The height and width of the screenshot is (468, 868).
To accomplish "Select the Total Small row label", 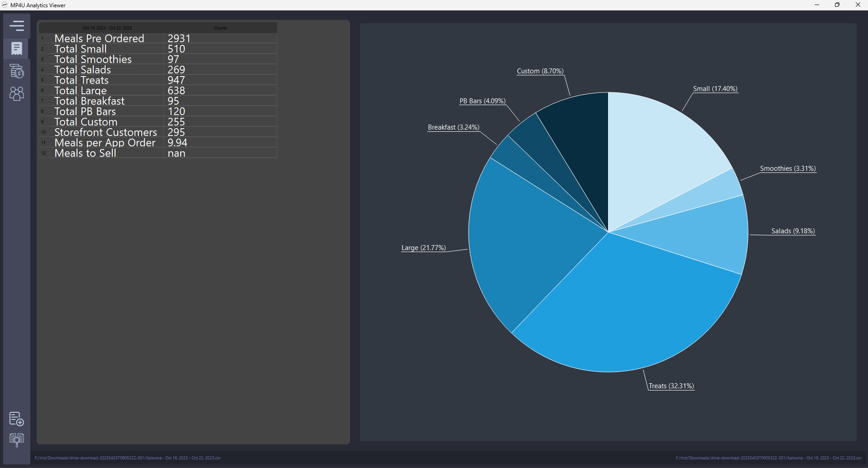I will click(x=81, y=49).
